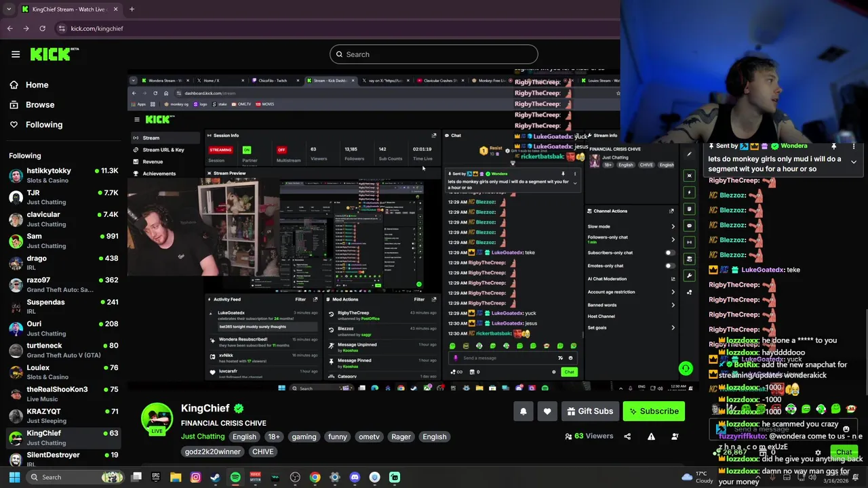Screen dimensions: 868x488
Task: Open the Kick hamburger sidebar menu
Action: [16, 54]
